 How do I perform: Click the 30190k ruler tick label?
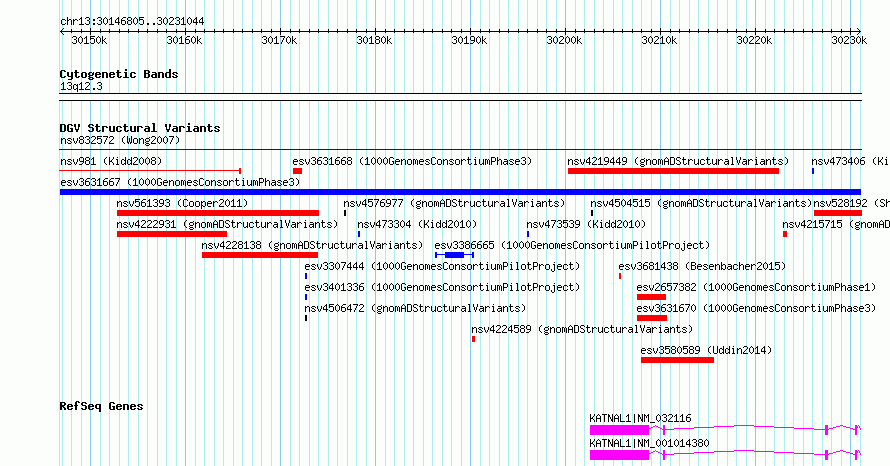(x=469, y=40)
